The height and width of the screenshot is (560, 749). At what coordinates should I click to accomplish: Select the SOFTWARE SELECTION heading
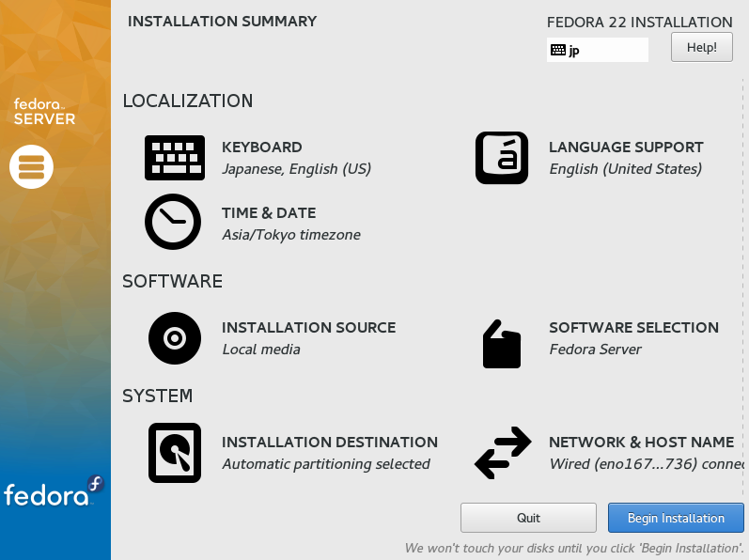[x=634, y=328]
